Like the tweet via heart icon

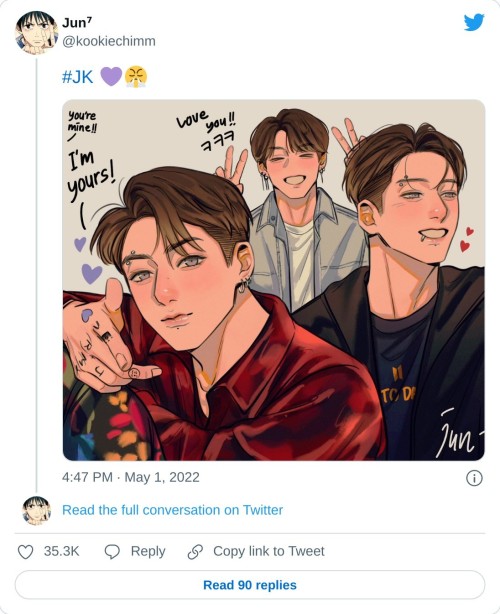[x=26, y=552]
